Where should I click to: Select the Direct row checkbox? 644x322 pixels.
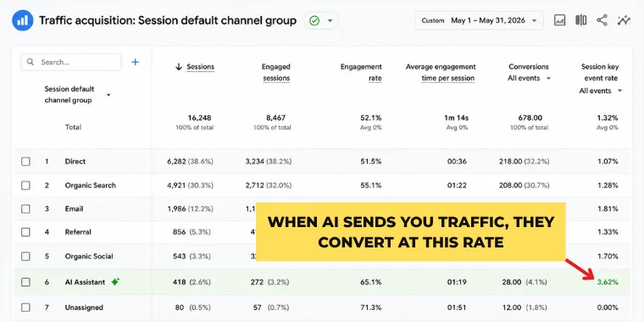click(25, 161)
